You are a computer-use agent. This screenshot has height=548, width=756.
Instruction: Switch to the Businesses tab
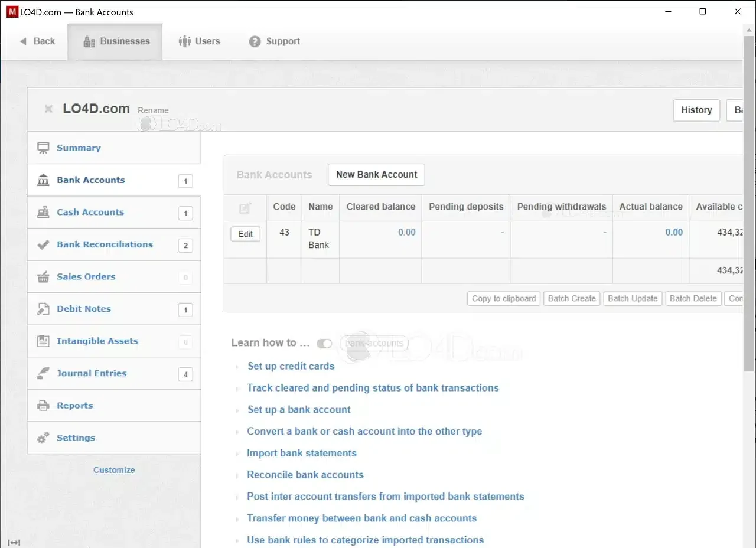coord(115,41)
